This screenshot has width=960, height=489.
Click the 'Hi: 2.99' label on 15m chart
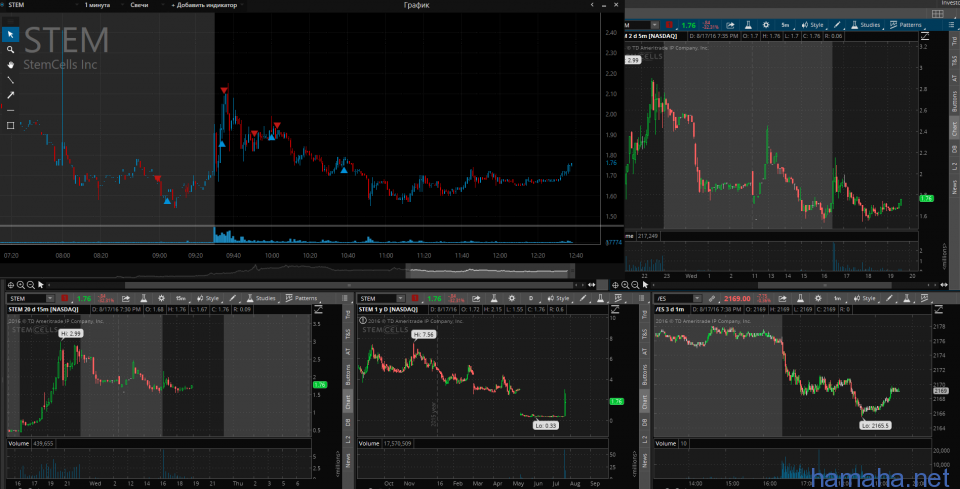coord(70,334)
